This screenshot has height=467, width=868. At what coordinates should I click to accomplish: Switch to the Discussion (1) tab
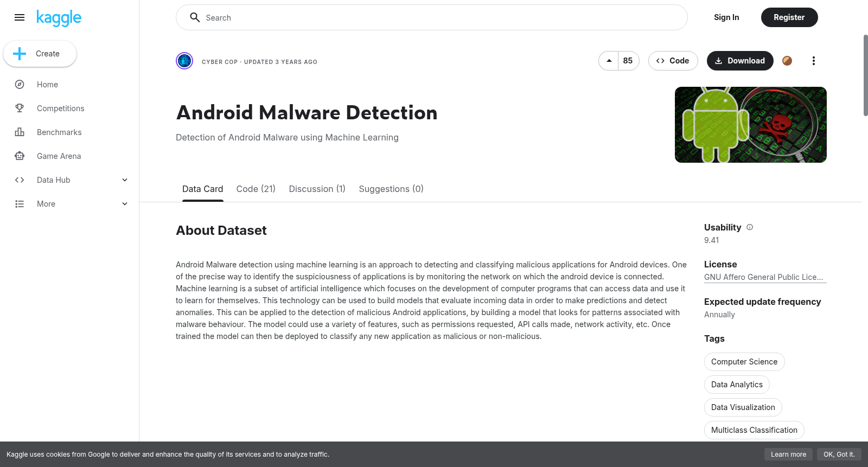tap(317, 189)
